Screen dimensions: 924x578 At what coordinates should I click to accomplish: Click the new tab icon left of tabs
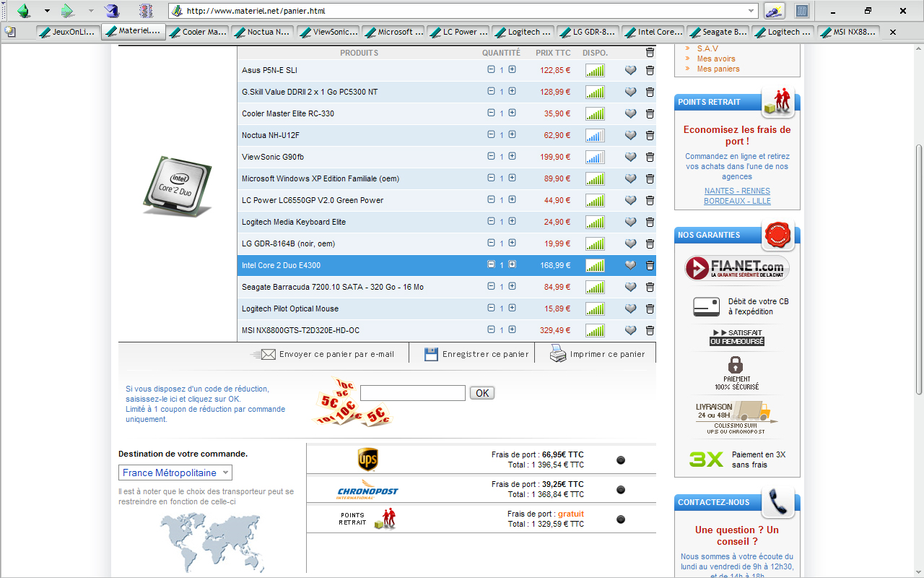coord(10,32)
